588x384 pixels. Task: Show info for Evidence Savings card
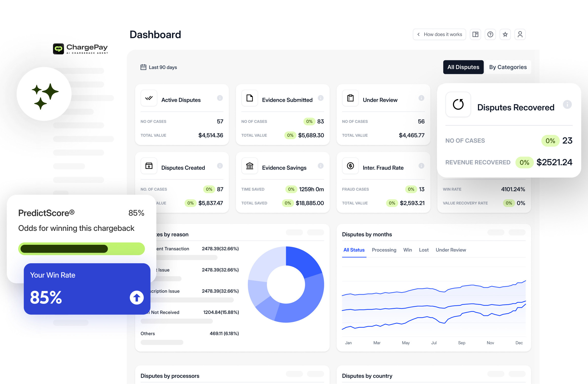[x=321, y=166]
